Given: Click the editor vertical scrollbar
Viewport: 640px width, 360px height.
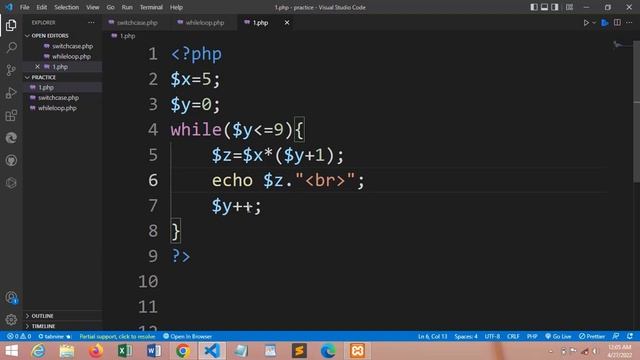Looking at the screenshot, I should 636,112.
